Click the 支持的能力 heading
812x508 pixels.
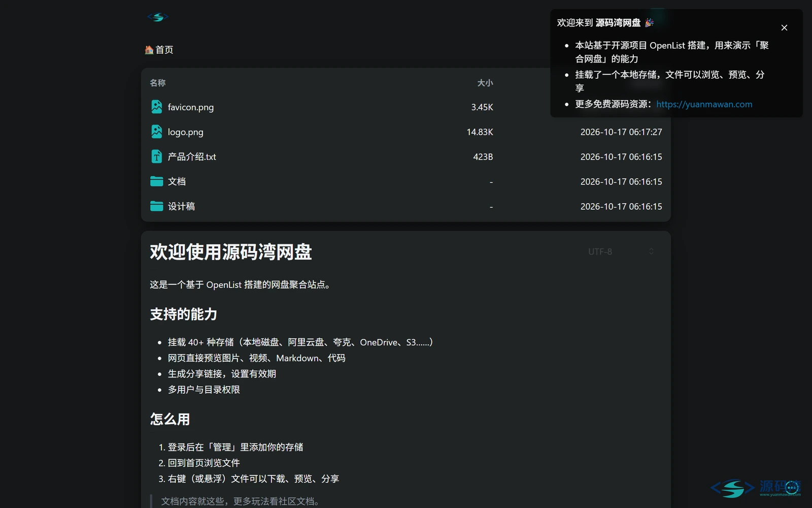(184, 314)
